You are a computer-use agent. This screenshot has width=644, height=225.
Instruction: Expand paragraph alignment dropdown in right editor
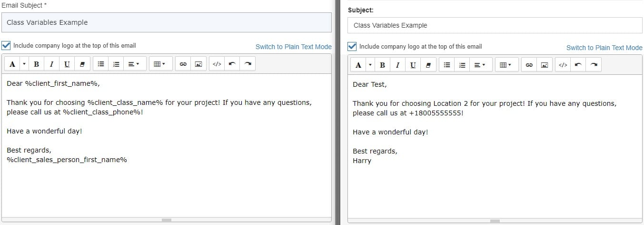480,65
